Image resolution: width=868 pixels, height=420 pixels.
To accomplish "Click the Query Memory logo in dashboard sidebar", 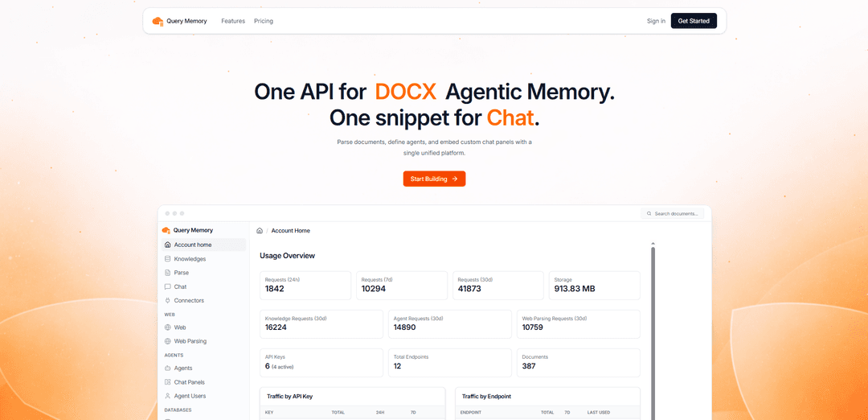I will [x=187, y=230].
